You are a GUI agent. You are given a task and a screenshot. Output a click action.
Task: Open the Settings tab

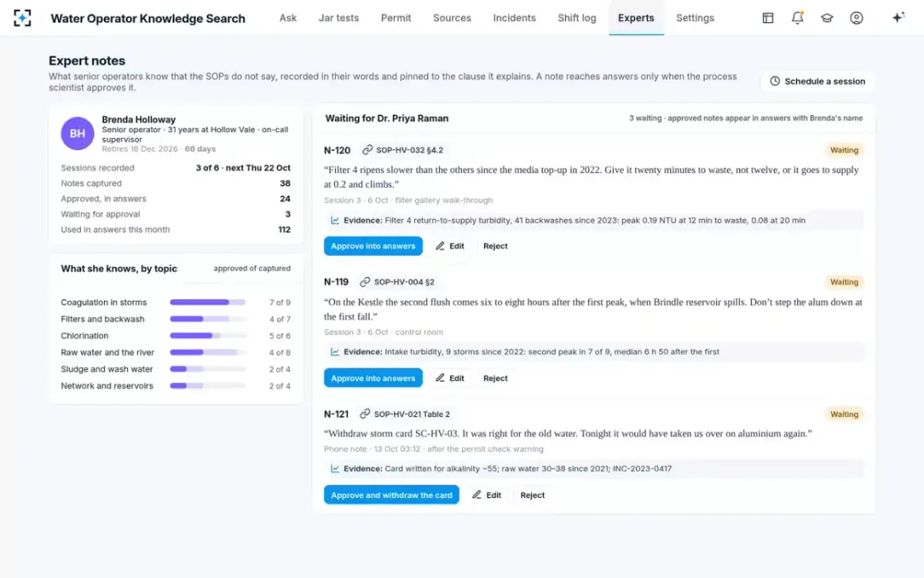coord(695,18)
